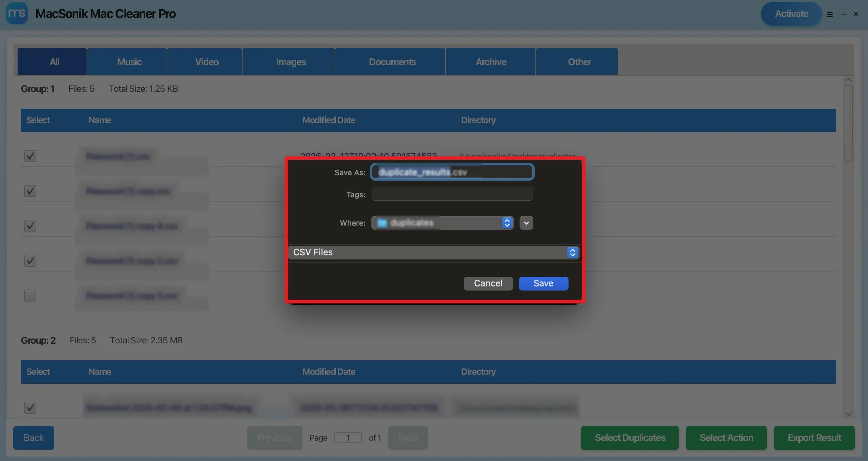The width and height of the screenshot is (868, 461).
Task: Click the scrollbar up arrow
Action: (849, 80)
